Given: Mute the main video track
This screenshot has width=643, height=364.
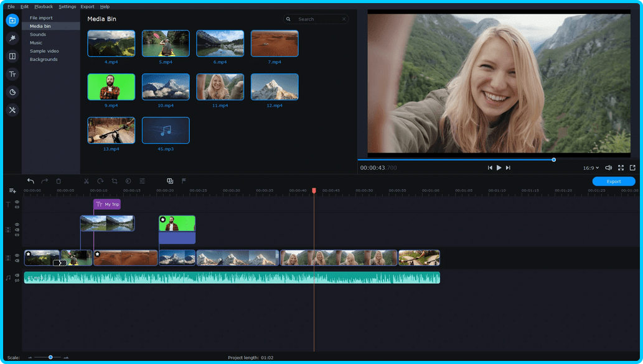Looking at the screenshot, I should point(17,260).
